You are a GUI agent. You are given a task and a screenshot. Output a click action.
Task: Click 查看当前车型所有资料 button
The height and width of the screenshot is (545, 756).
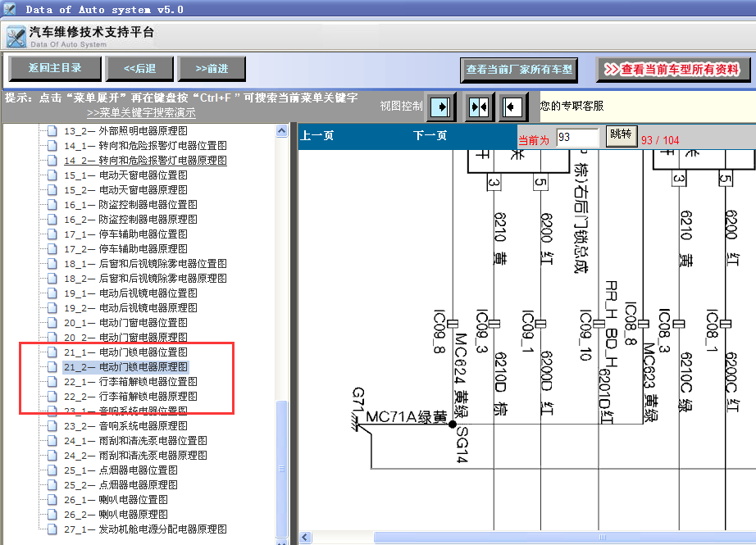tap(673, 70)
